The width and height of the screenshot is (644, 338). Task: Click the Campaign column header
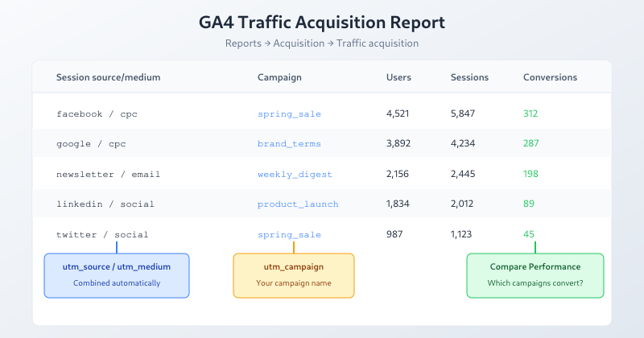point(279,77)
